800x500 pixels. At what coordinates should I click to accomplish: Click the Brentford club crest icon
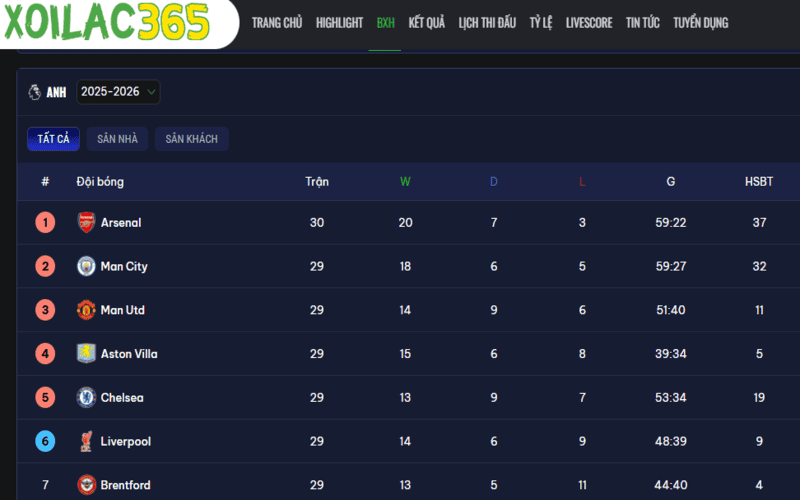point(87,485)
